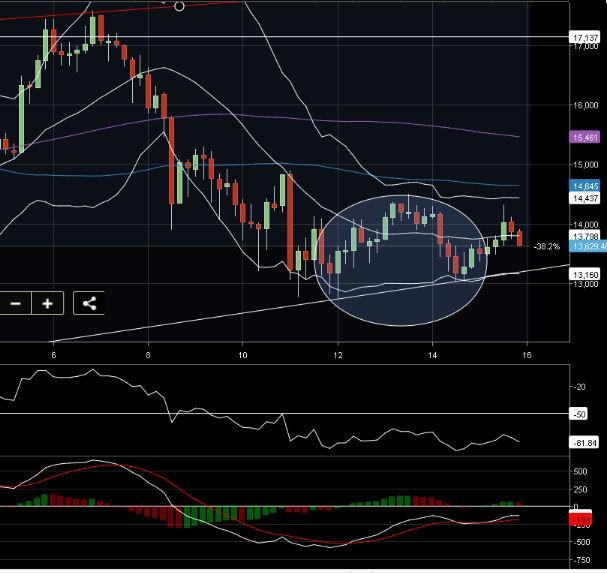Select the trendline circle handle at top
Image resolution: width=607 pixels, height=573 pixels.
(179, 6)
